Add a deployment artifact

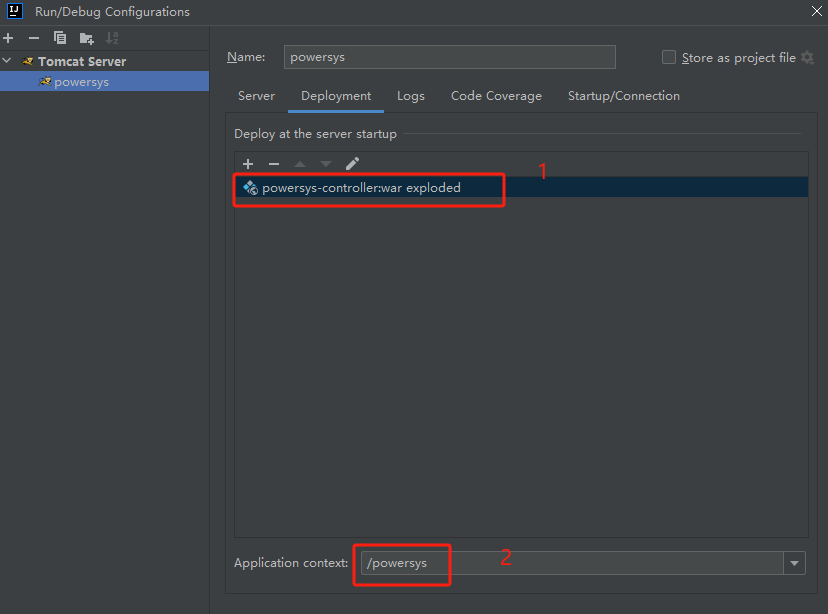coord(248,164)
